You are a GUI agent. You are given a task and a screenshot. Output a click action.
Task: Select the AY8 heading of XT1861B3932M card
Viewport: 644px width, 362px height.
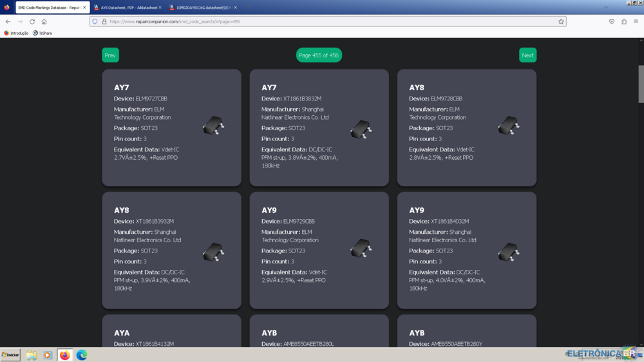(x=122, y=210)
